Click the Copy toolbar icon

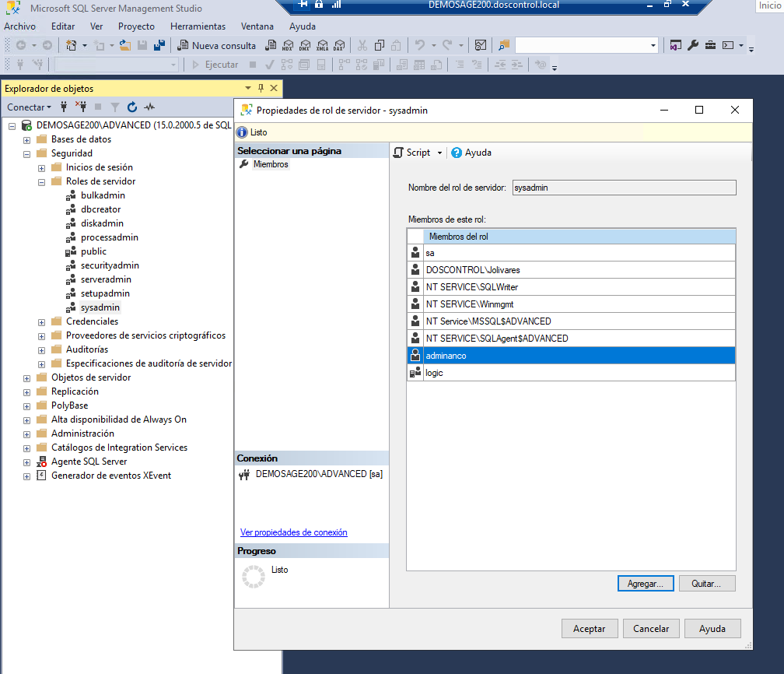(380, 46)
